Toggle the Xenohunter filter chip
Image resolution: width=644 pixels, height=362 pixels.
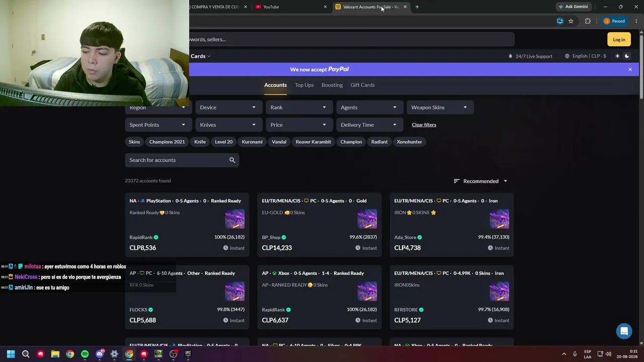[x=410, y=142]
